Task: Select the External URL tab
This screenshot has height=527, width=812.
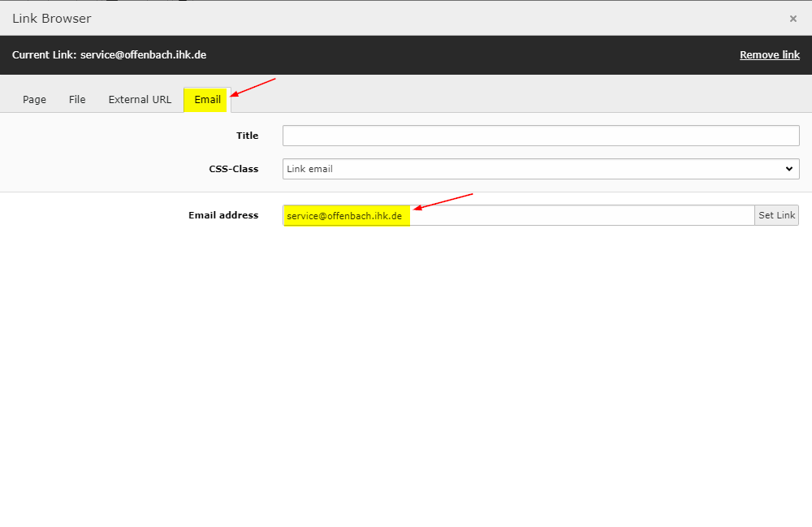Action: [x=140, y=100]
